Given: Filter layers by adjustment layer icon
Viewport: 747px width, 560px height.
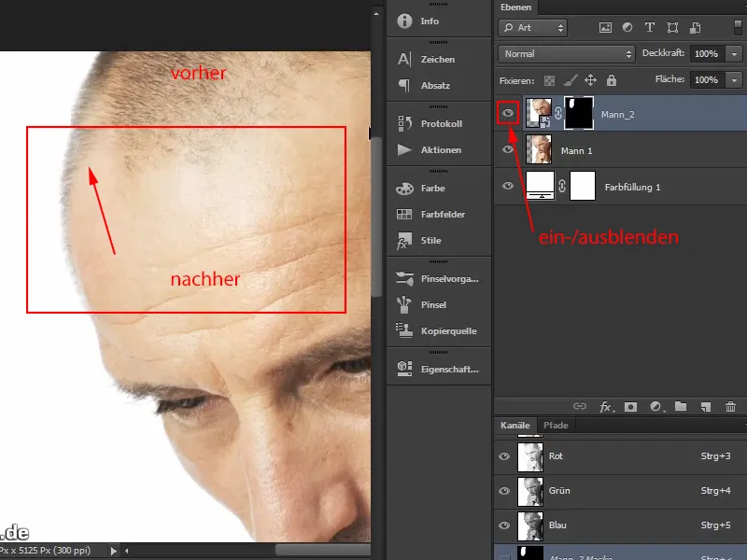Looking at the screenshot, I should [627, 28].
